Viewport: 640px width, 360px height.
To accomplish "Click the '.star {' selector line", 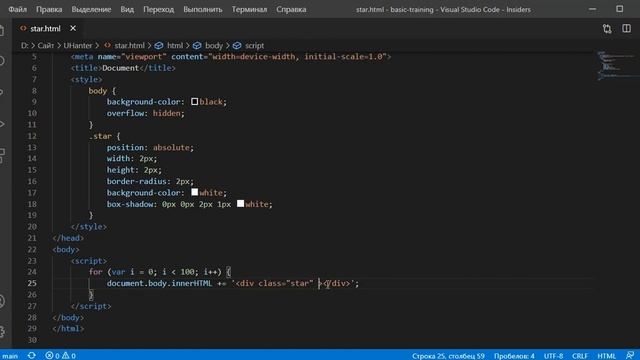I will click(x=104, y=136).
